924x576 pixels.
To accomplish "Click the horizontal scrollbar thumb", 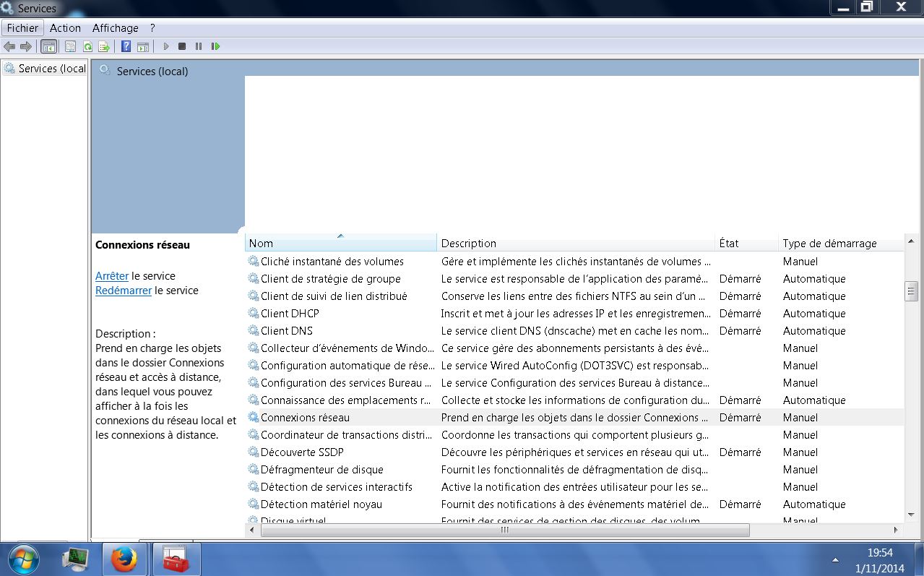I will point(505,530).
